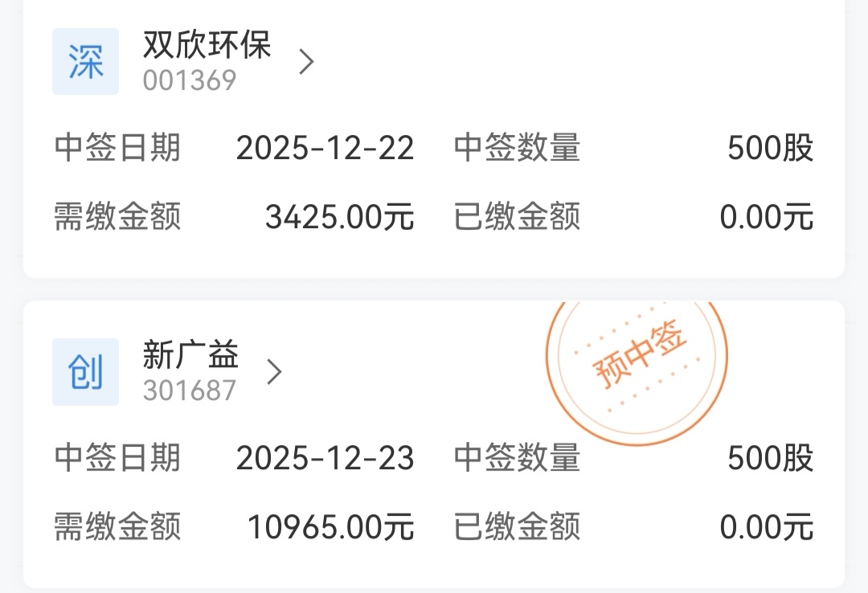Select stock code 301687
868x593 pixels.
coord(190,391)
